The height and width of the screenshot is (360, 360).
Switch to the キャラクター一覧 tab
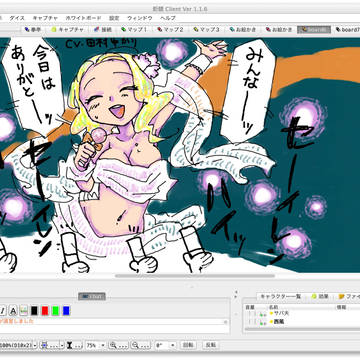click(280, 296)
